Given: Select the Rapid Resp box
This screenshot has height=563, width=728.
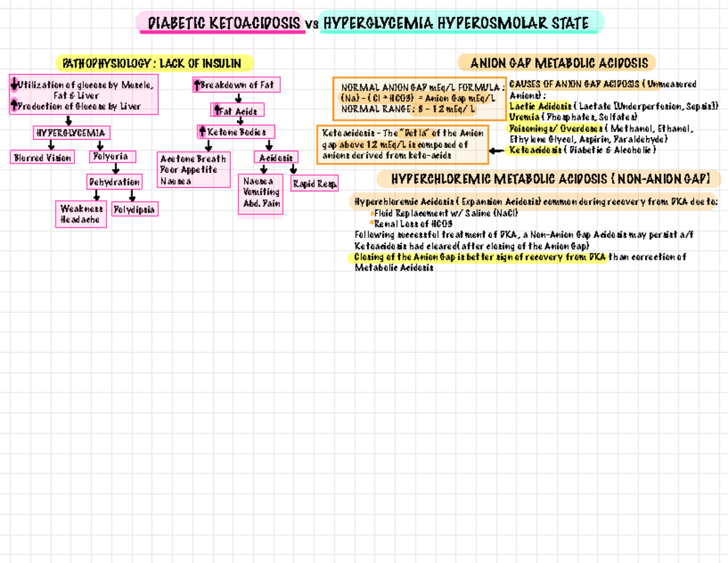Looking at the screenshot, I should [314, 183].
